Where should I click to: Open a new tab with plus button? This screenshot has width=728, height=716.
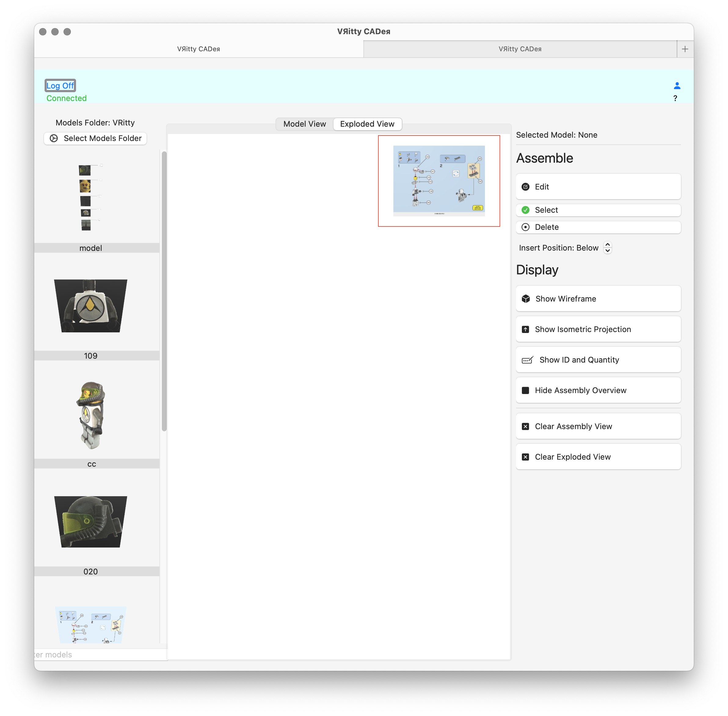point(685,49)
